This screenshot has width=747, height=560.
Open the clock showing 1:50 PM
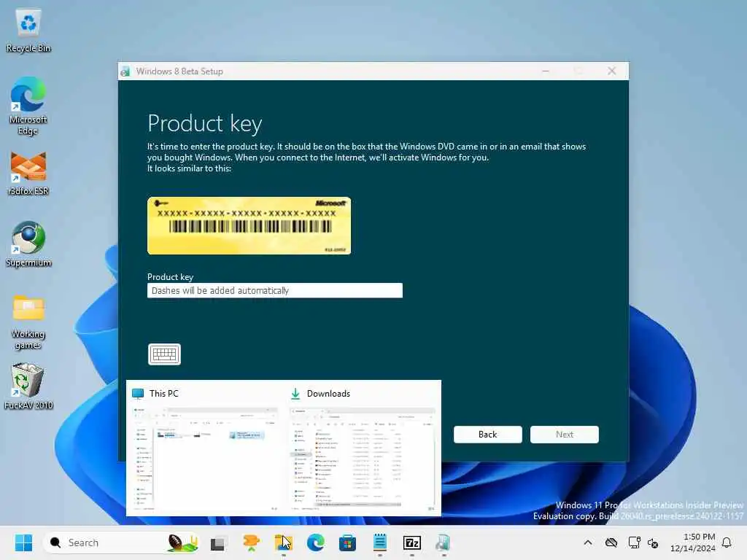point(693,542)
